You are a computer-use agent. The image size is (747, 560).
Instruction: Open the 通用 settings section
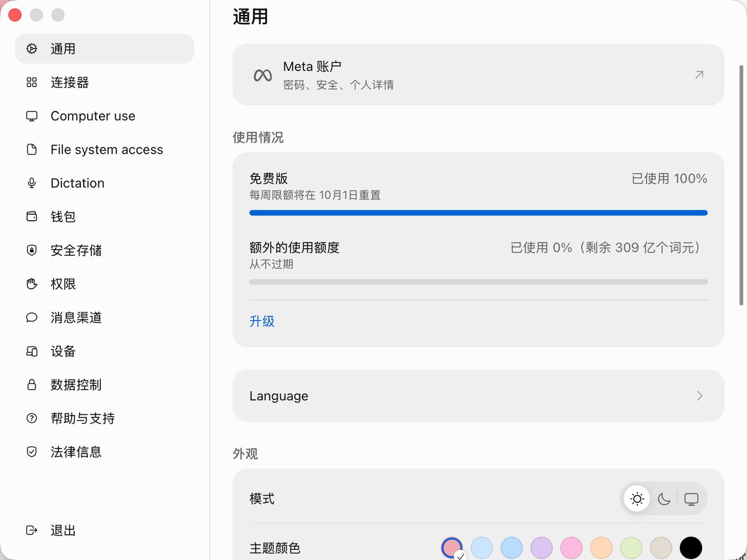105,49
